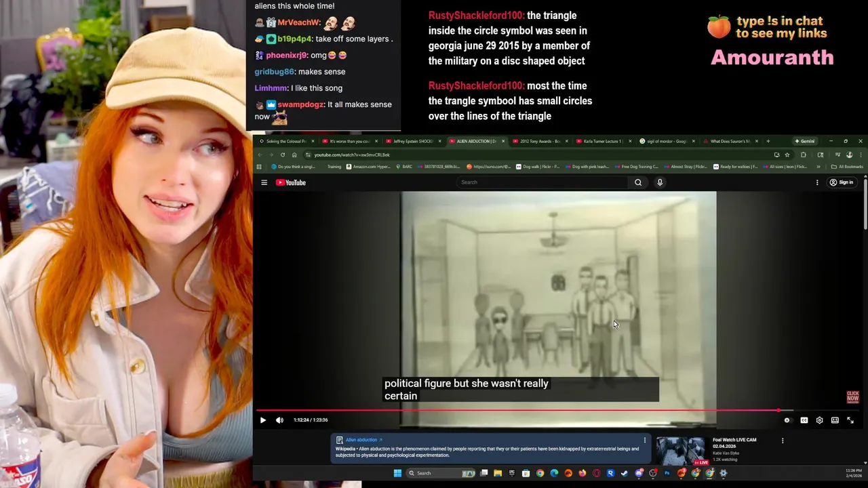Open video settings gear in player
The image size is (868, 488).
point(819,420)
